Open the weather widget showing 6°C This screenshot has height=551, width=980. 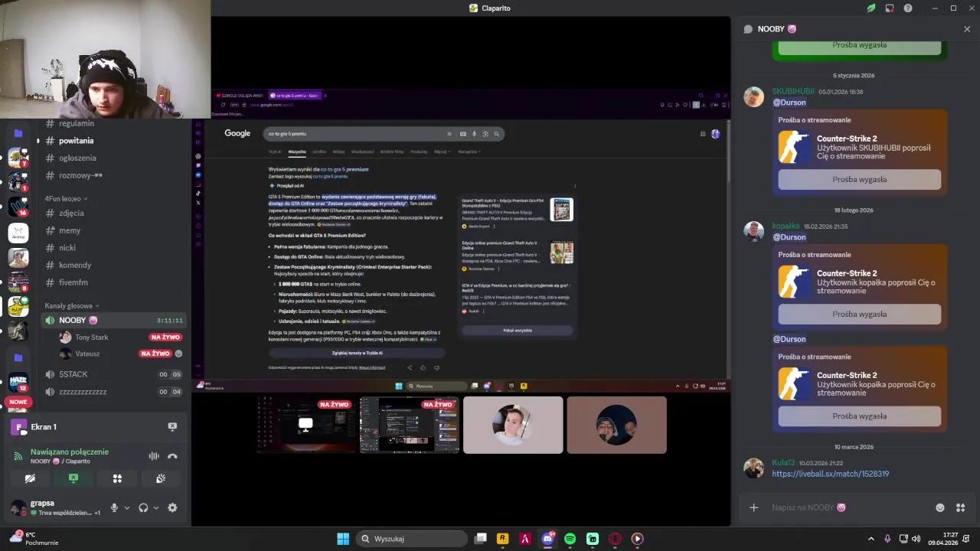coord(34,539)
